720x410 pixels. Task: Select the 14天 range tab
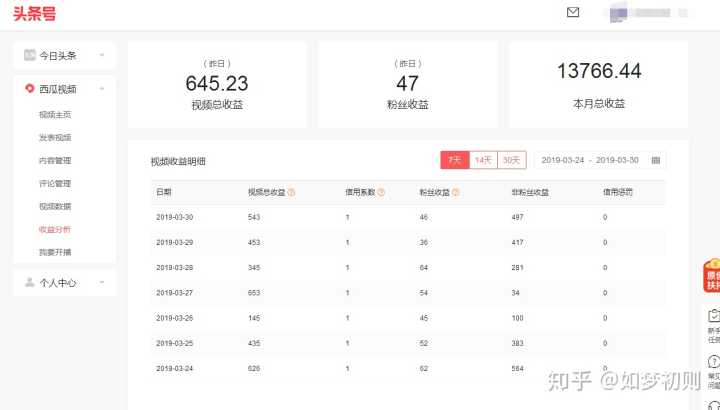point(483,160)
